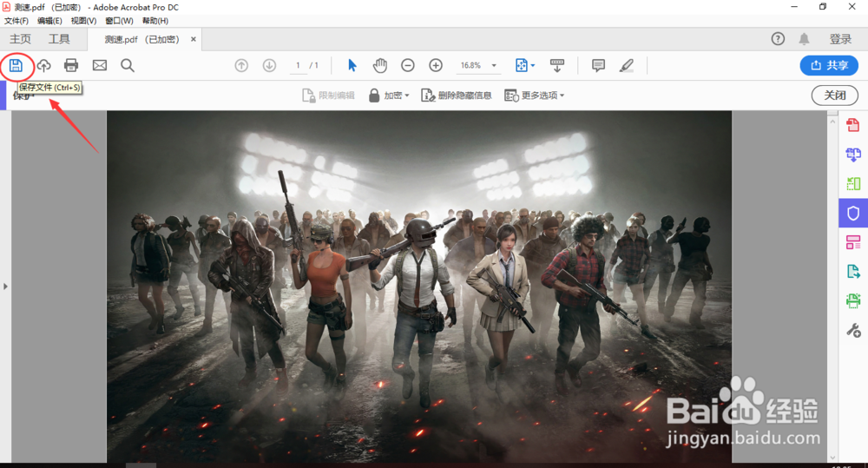The image size is (868, 468).
Task: Click the page number input field
Action: tap(299, 65)
